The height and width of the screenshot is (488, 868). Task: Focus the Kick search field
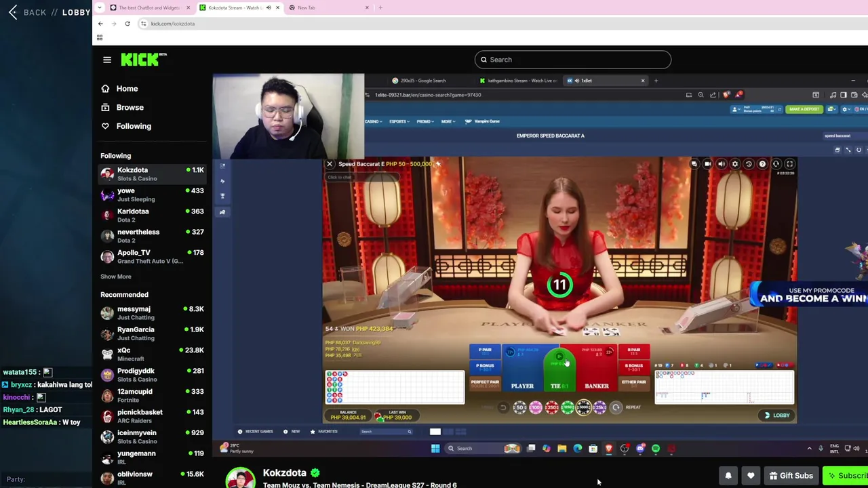(573, 60)
